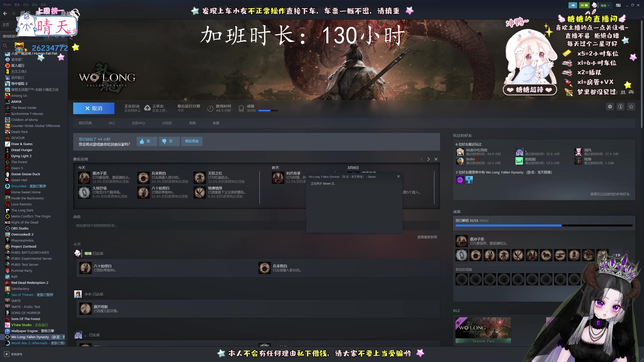The width and height of the screenshot is (644, 362).
Task: Click the 兵来将挡 achievement icon in summary
Action: pos(143,178)
